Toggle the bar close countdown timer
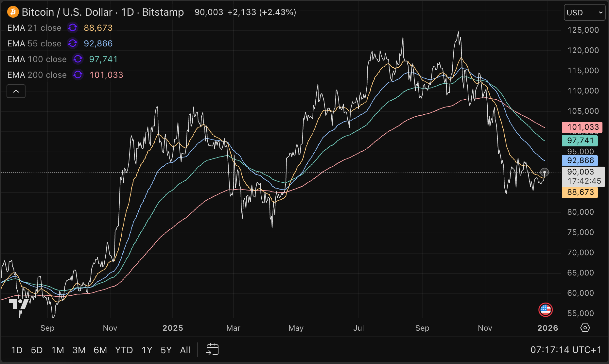609x364 pixels. [584, 181]
